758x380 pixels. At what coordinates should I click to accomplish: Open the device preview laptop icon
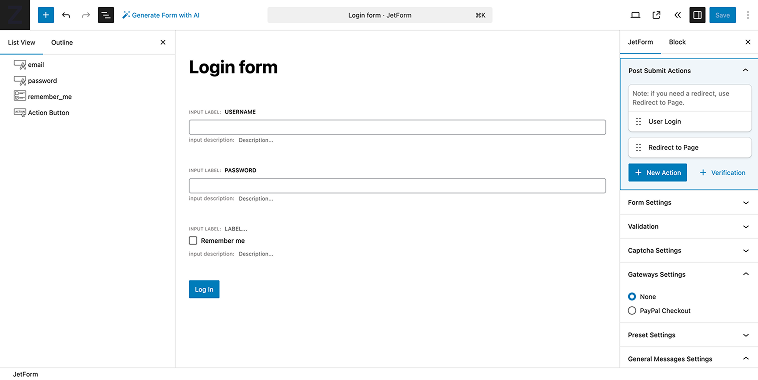coord(636,15)
